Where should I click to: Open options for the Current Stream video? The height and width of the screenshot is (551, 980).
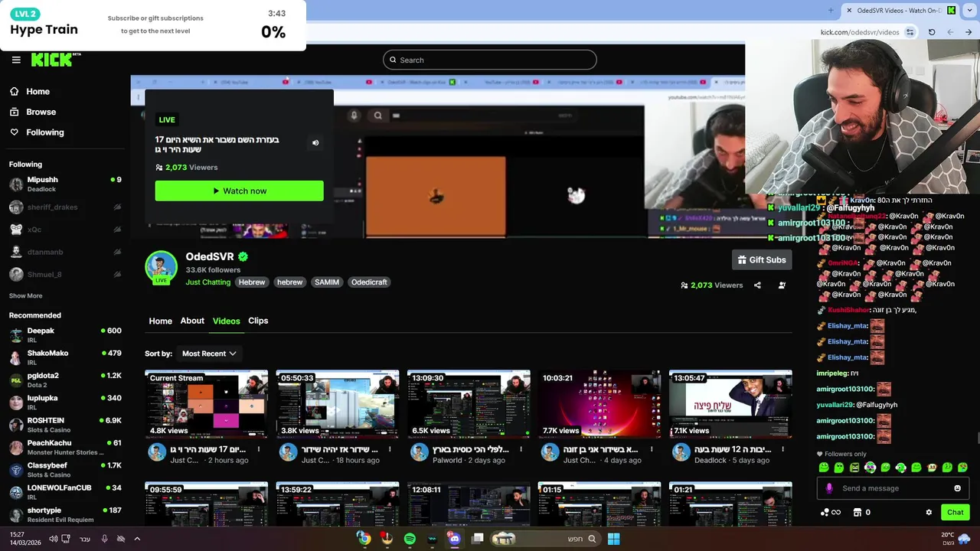point(259,449)
